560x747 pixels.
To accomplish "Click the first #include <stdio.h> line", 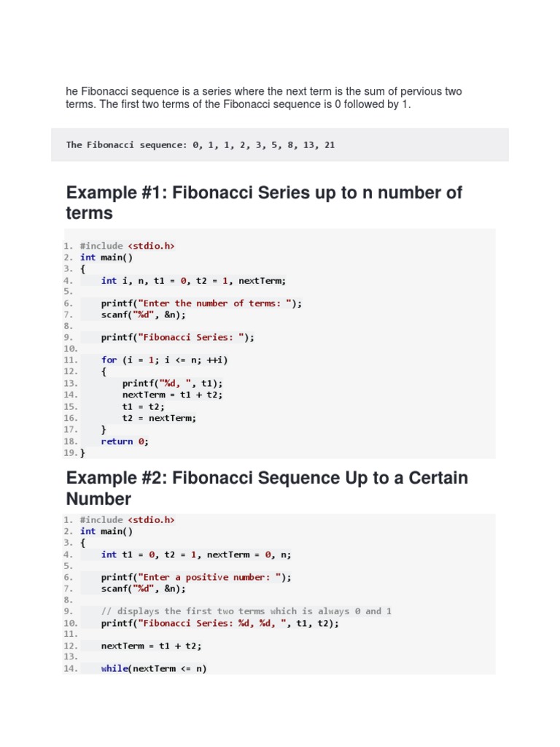I will (128, 246).
